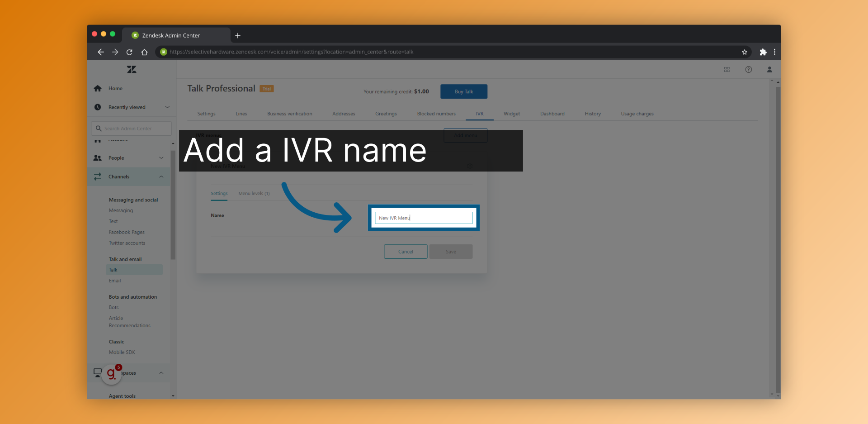
Task: Open Messaging in the sidebar
Action: 121,210
